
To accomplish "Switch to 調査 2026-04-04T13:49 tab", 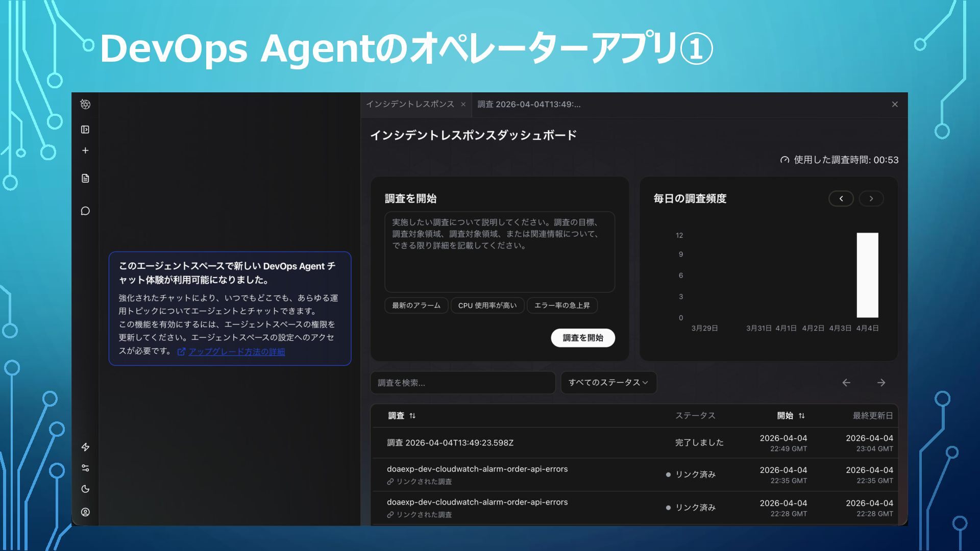I will point(529,104).
